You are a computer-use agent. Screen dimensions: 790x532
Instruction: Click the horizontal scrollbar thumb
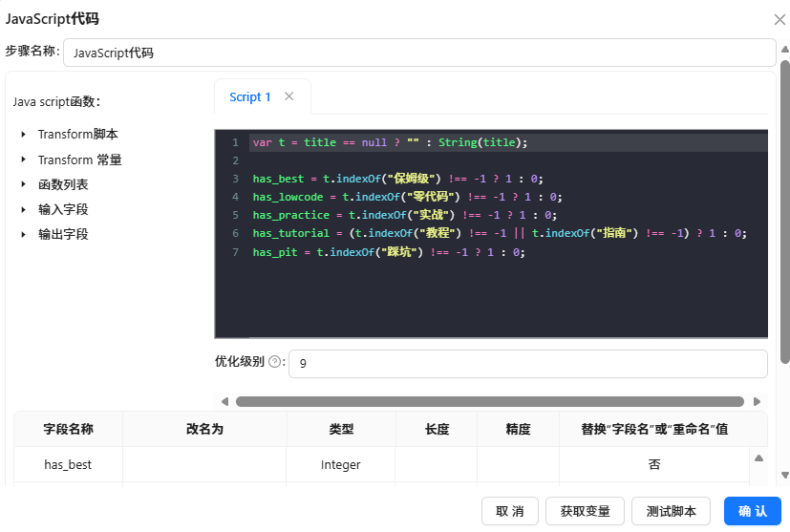tap(490, 401)
